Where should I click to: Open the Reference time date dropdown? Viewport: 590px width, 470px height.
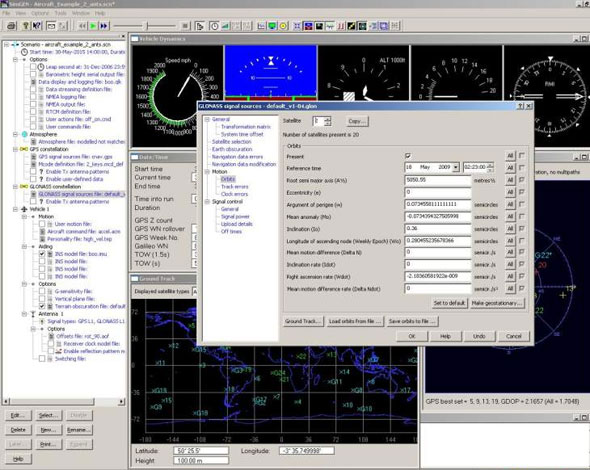[x=456, y=167]
